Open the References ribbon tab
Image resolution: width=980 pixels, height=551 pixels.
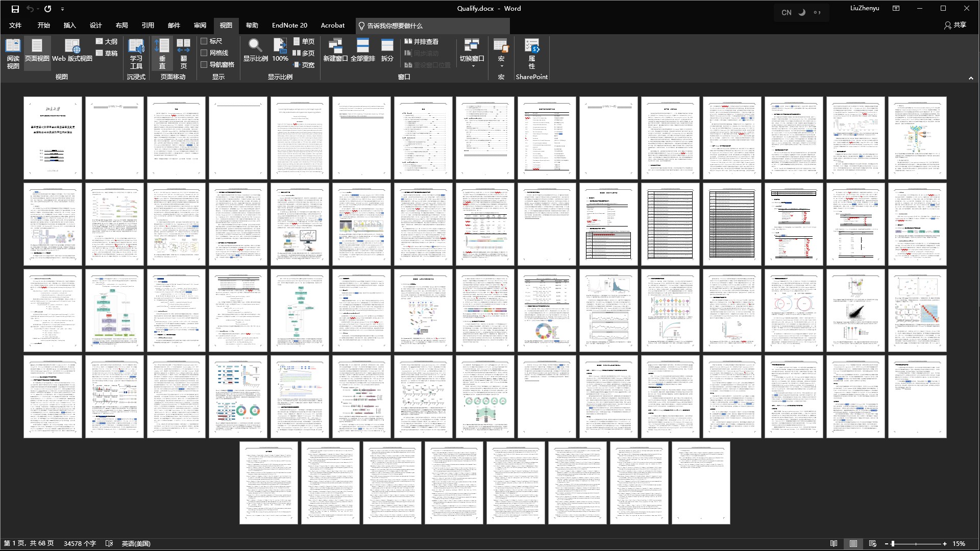click(148, 26)
